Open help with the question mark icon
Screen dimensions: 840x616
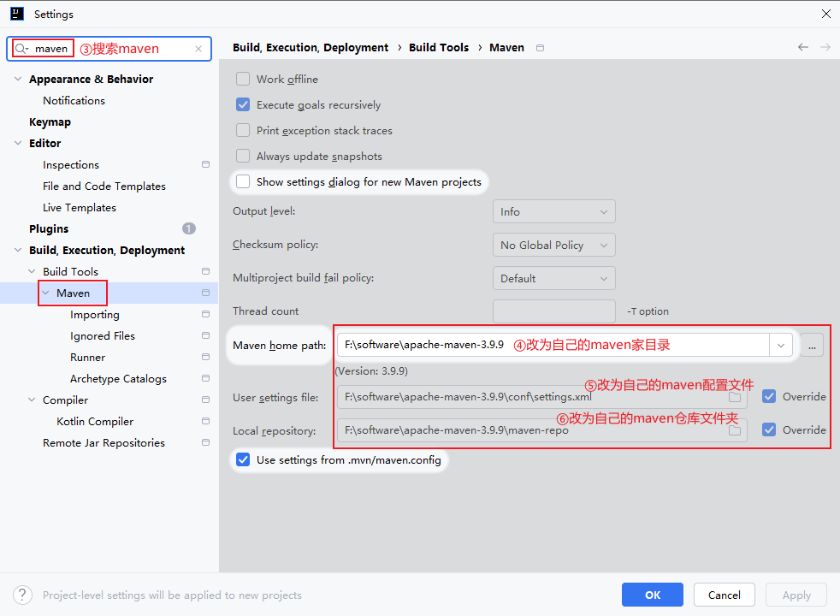click(x=22, y=595)
